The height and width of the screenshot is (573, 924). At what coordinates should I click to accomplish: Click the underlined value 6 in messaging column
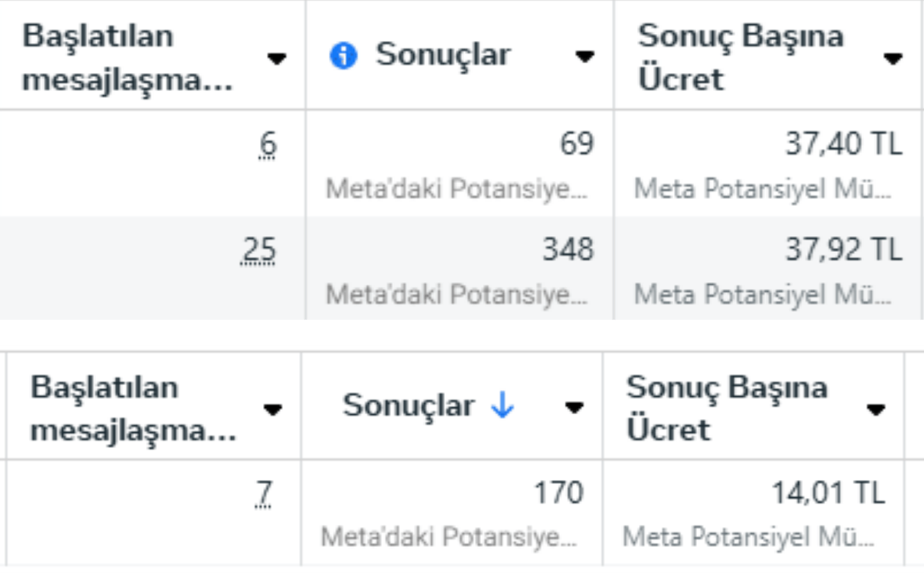[x=267, y=146]
